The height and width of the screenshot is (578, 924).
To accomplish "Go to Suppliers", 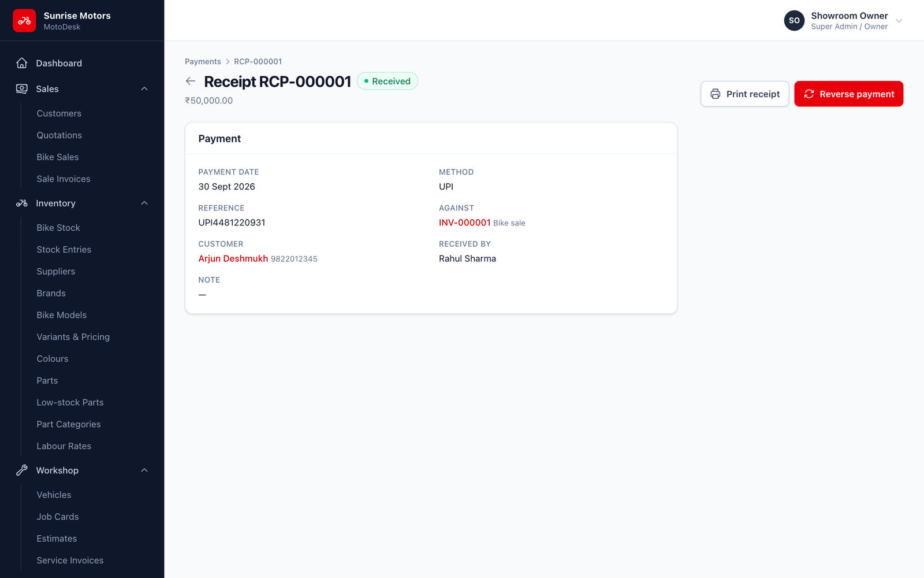I will coord(56,272).
